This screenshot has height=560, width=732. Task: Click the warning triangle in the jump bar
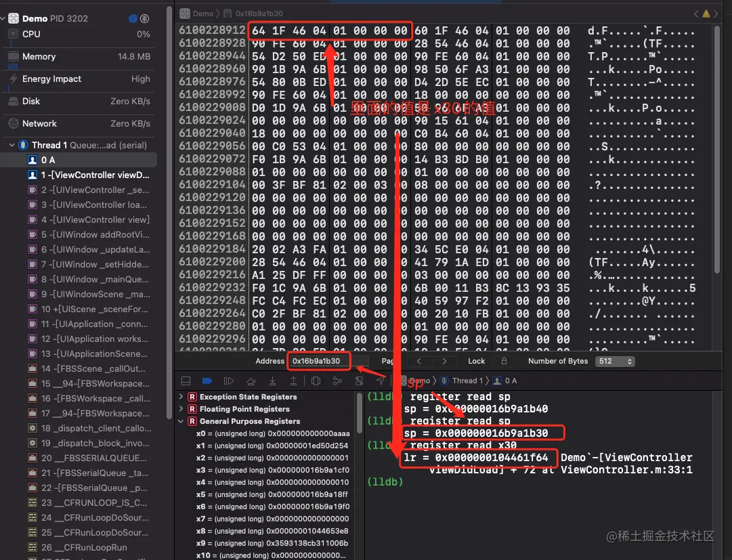pos(706,14)
